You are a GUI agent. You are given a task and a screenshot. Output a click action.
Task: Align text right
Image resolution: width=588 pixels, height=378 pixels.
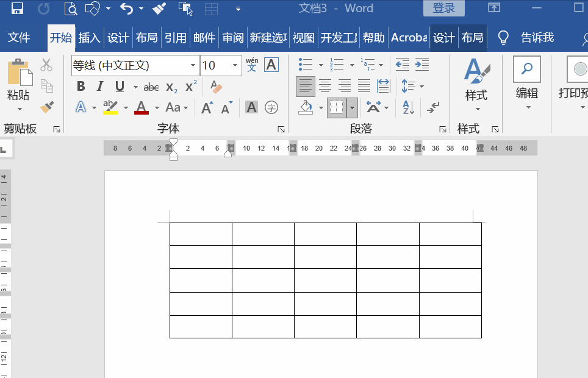click(345, 87)
